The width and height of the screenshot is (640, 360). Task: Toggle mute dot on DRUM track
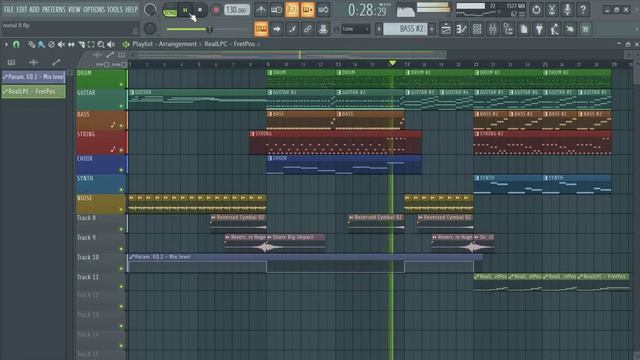click(x=121, y=84)
